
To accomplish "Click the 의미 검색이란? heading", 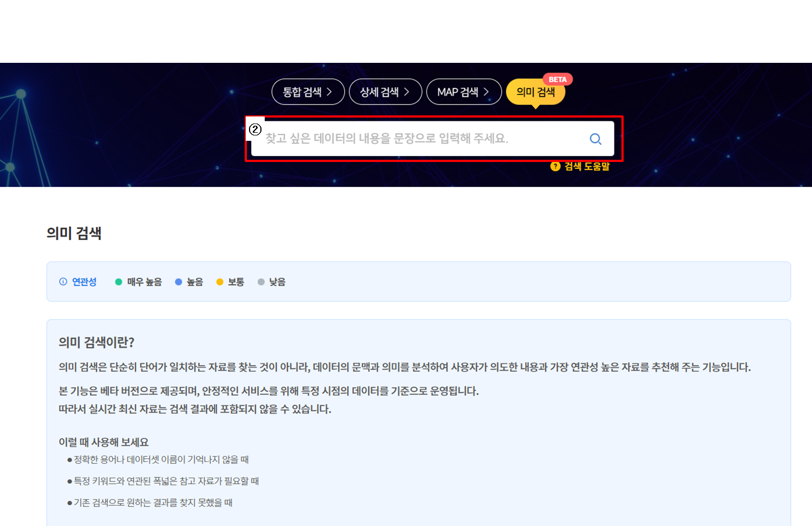I will [96, 342].
